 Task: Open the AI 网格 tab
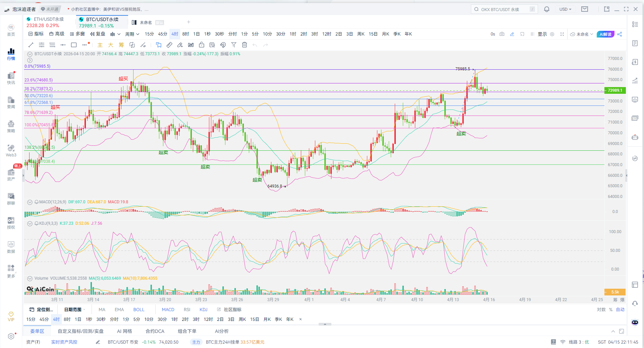coord(124,331)
